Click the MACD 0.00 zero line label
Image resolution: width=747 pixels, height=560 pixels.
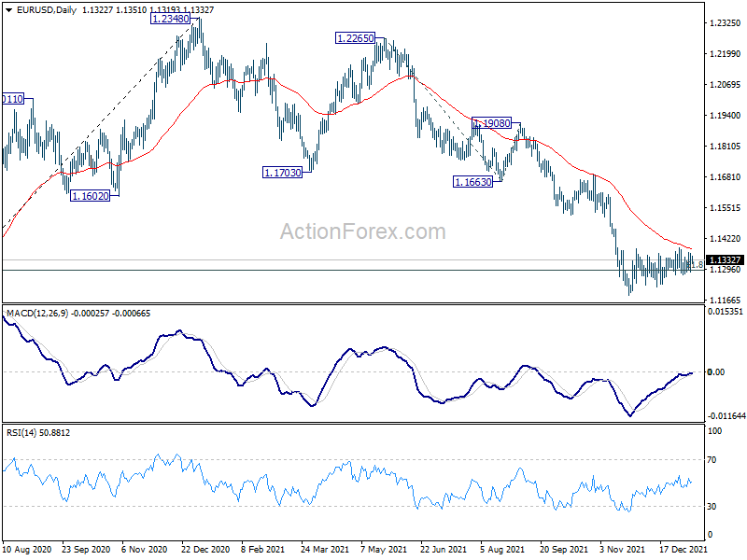[716, 371]
